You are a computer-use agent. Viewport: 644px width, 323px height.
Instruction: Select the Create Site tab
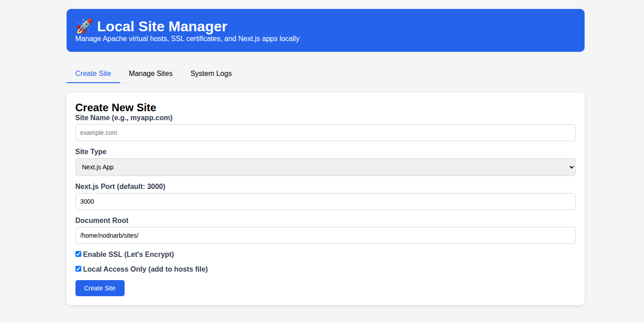pos(93,73)
